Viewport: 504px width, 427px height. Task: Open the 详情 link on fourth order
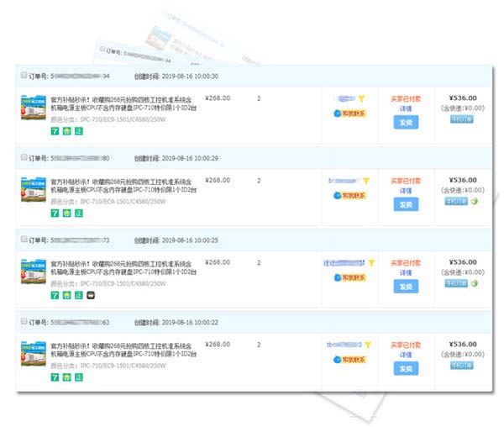406,355
